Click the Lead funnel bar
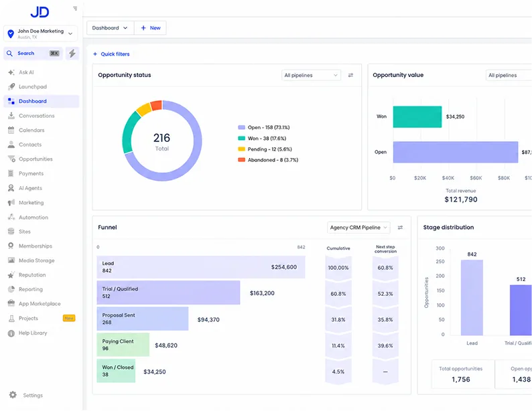Image resolution: width=532 pixels, height=411 pixels. 201,267
